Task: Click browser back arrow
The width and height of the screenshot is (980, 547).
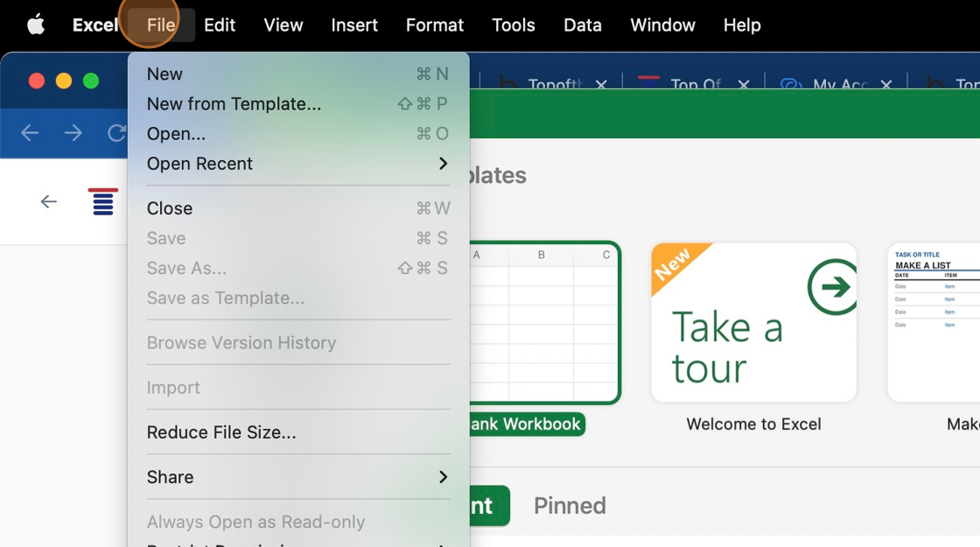Action: click(30, 132)
